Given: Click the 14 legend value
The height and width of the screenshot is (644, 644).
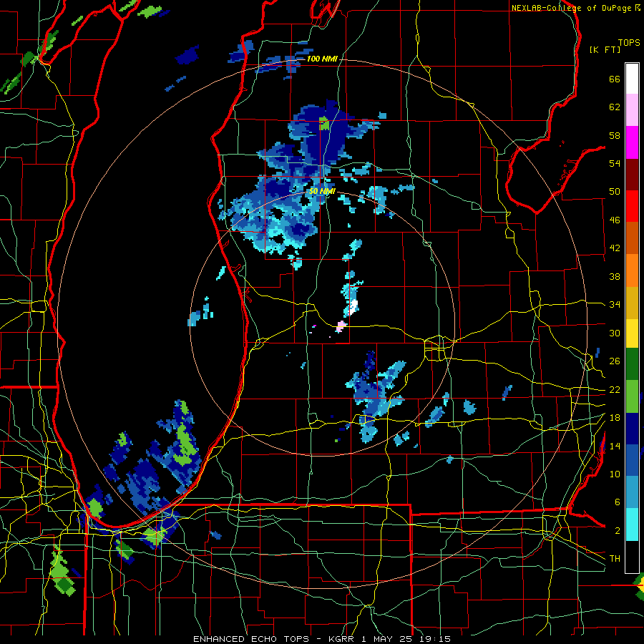Looking at the screenshot, I should 615,446.
